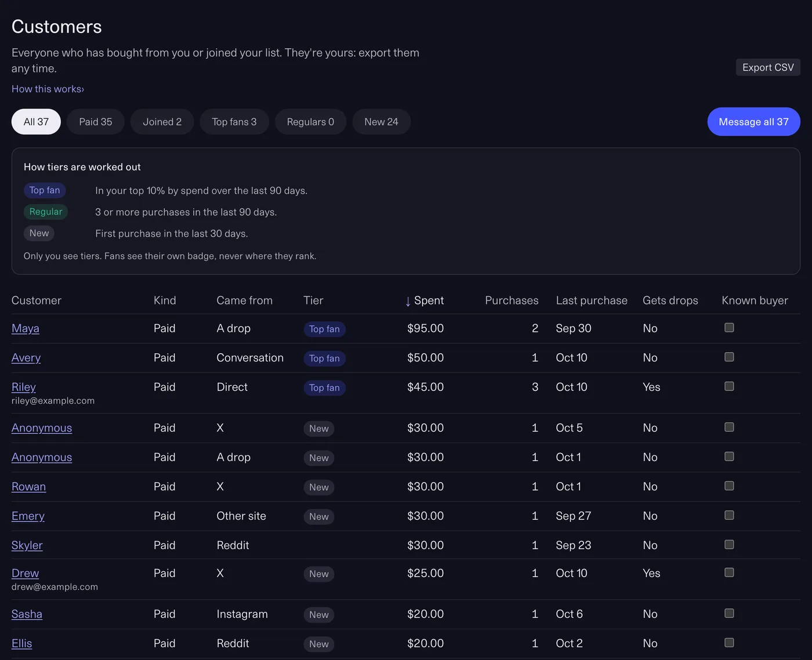The height and width of the screenshot is (660, 812).
Task: Tick Known buyer checkbox for Emery
Action: point(729,515)
